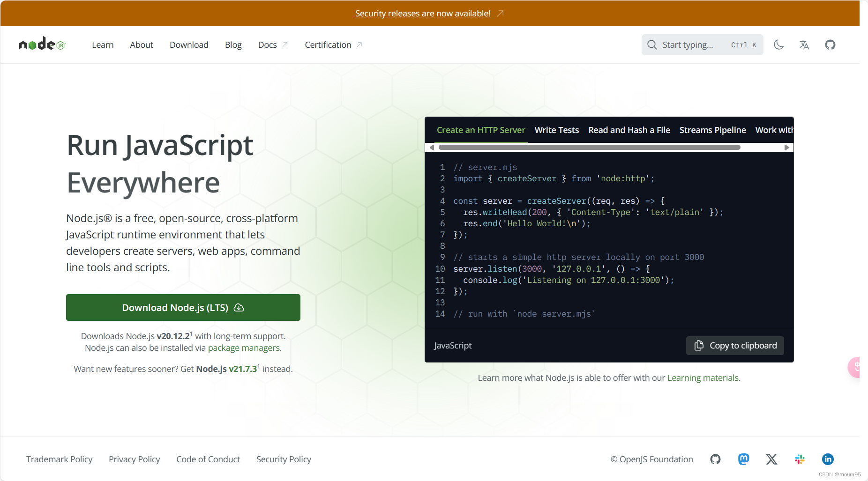Open the Privacy Policy footer link
Screen dimensions: 868x481
[x=135, y=459]
